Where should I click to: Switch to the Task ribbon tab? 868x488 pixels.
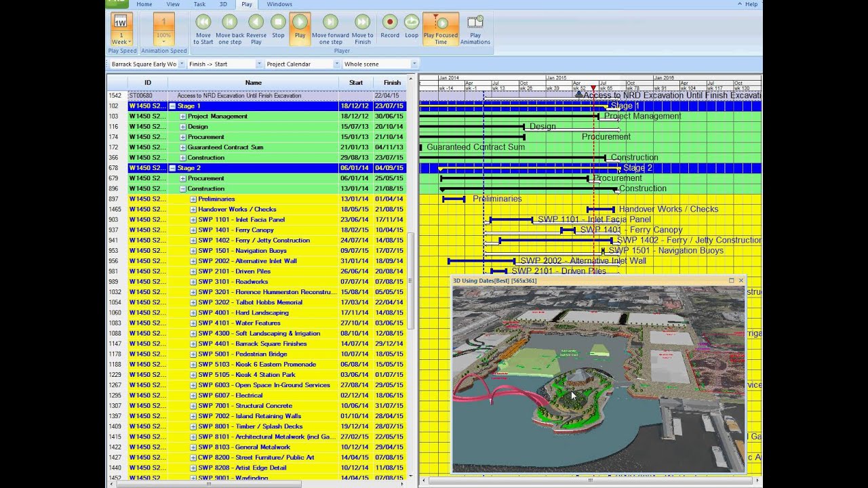point(199,4)
